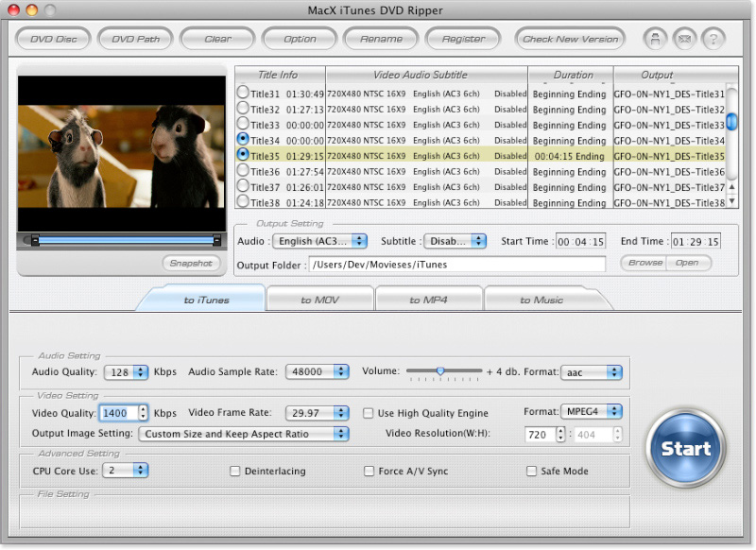Open the Subtitle dropdown
This screenshot has height=550, width=756.
[455, 241]
